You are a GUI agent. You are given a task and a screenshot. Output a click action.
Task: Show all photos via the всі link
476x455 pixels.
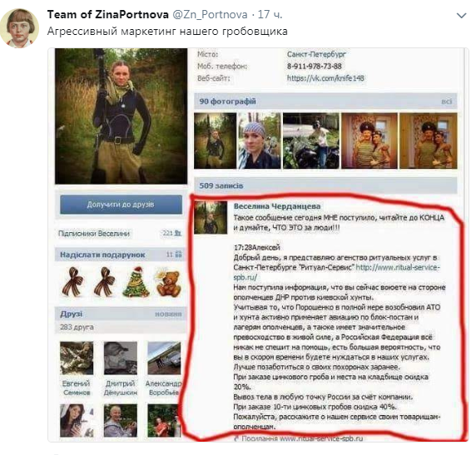(x=447, y=101)
